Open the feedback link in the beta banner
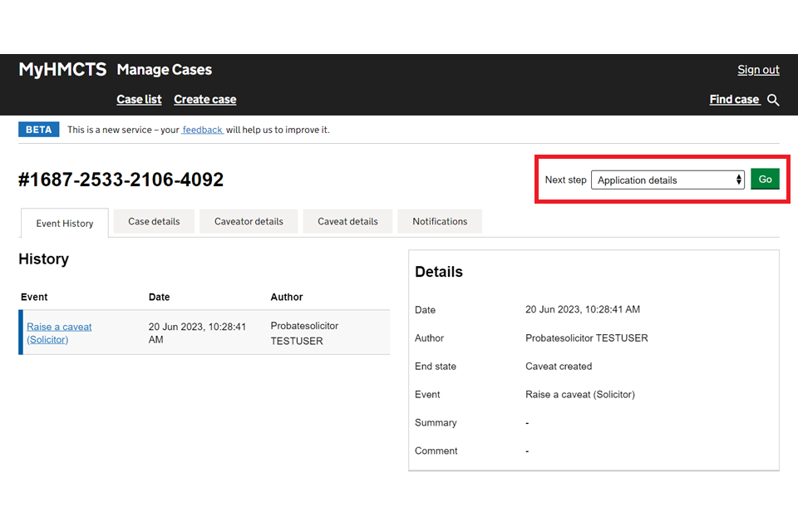Viewport: 798px width, 532px height. (202, 130)
